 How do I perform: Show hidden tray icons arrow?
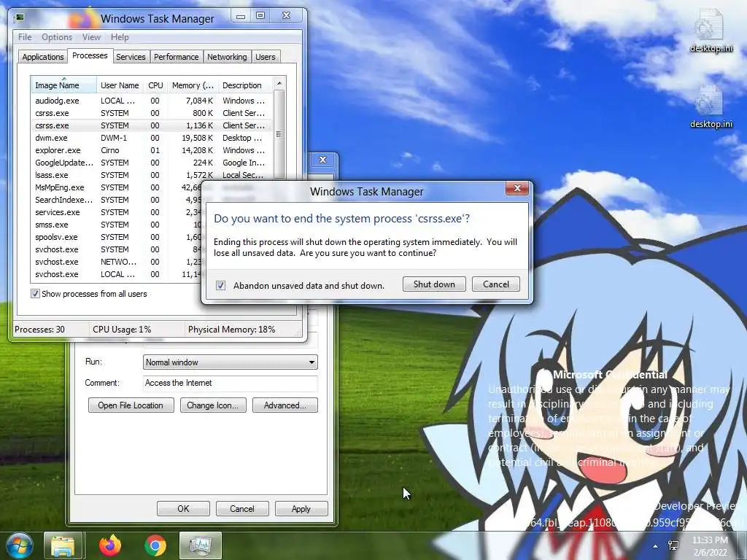tap(656, 546)
